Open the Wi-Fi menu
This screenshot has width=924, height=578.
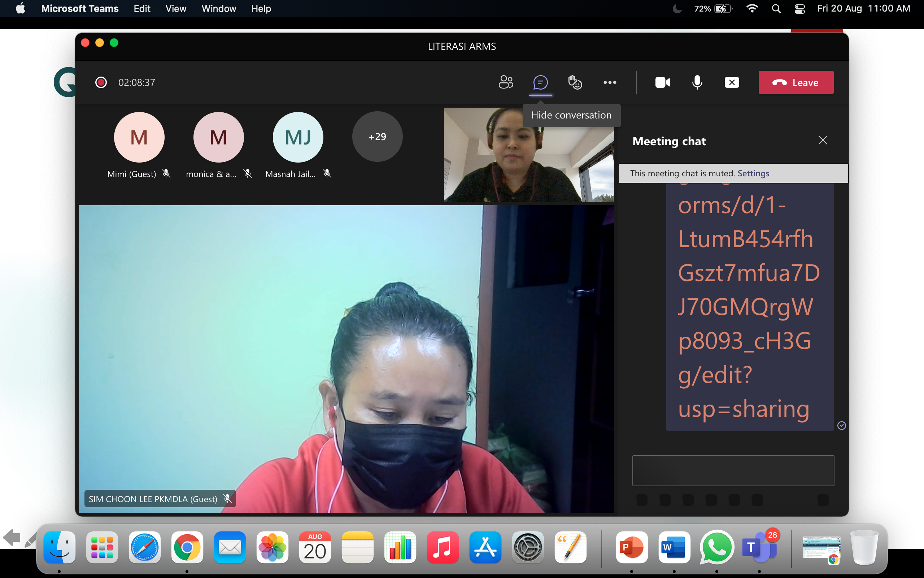[x=752, y=8]
